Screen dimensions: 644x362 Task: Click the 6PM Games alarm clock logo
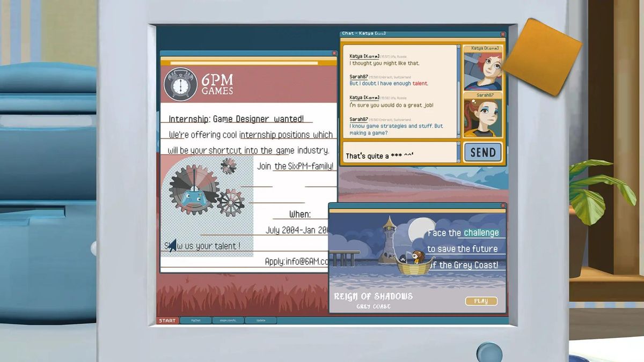coord(181,84)
